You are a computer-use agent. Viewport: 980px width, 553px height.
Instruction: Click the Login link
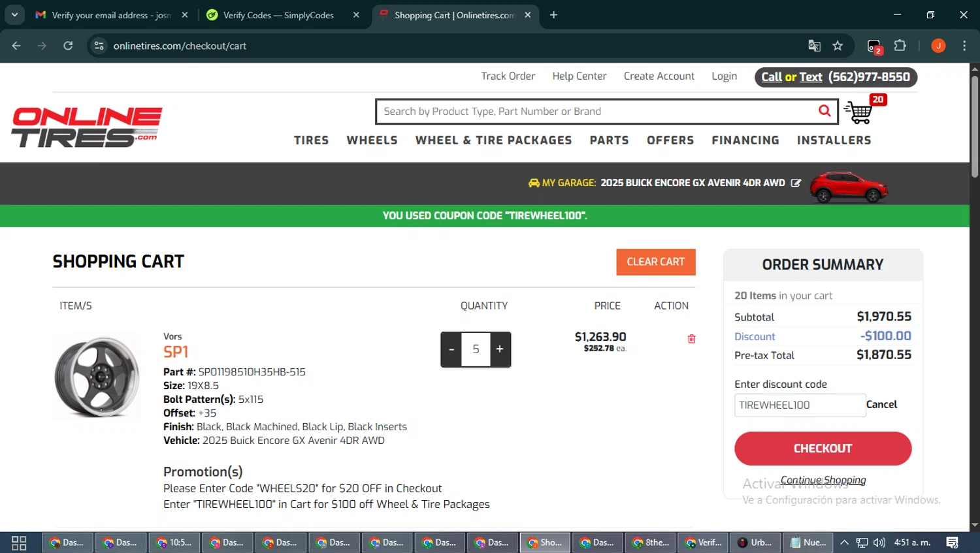click(724, 76)
